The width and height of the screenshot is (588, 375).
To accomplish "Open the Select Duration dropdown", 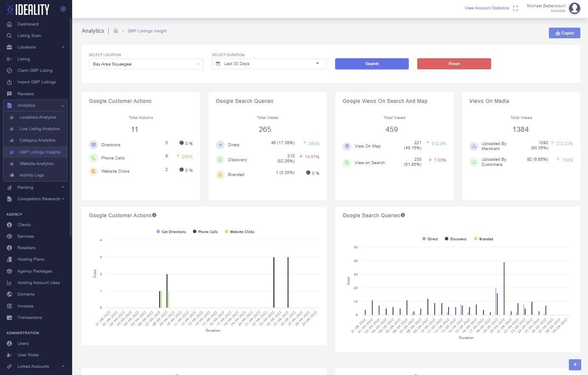I will click(269, 64).
